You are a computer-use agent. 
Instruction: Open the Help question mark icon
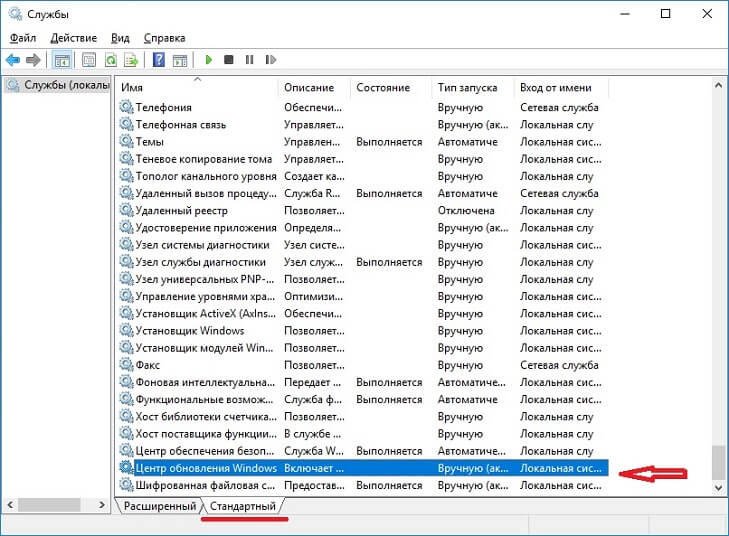159,60
